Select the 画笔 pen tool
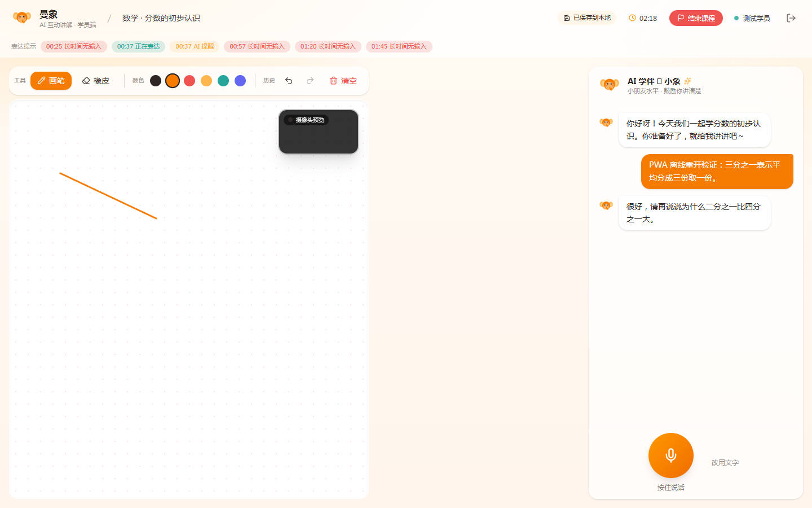The width and height of the screenshot is (812, 508). point(51,81)
